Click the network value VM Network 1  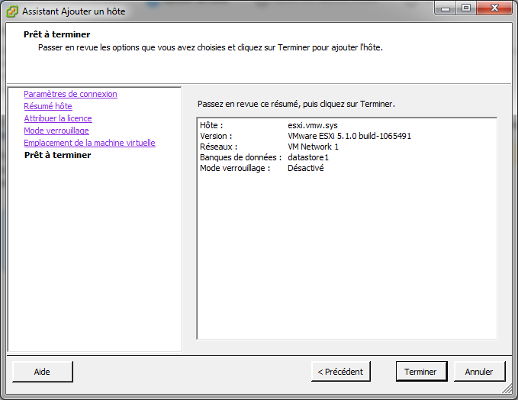click(313, 147)
